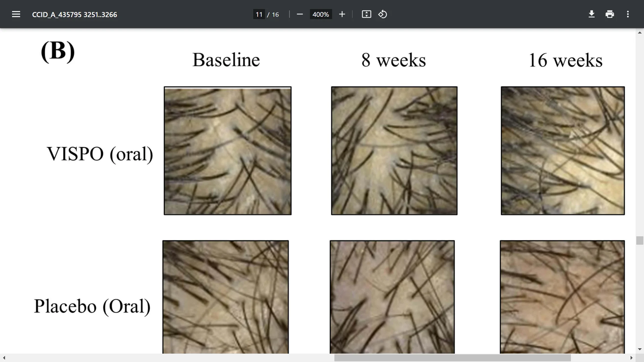The image size is (644, 362).
Task: Click the VISPO baseline scalp image
Action: (x=227, y=151)
